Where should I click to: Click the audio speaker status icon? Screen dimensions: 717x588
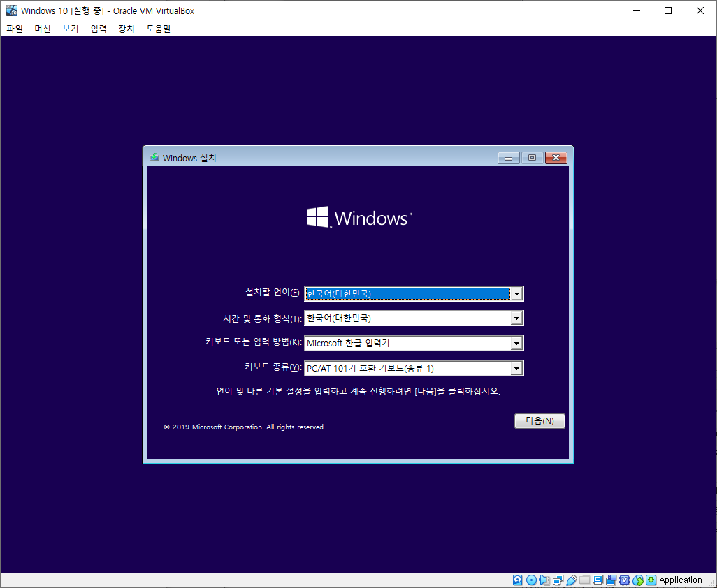pyautogui.click(x=544, y=580)
